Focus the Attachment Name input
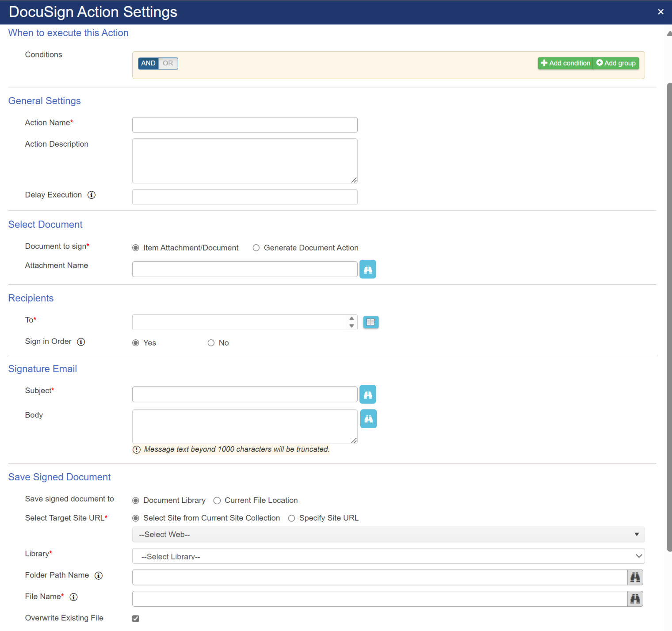Image resolution: width=672 pixels, height=631 pixels. coord(244,269)
